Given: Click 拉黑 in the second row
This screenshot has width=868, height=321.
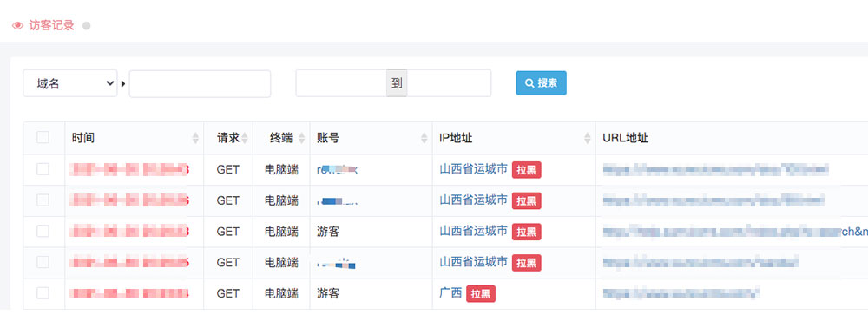Looking at the screenshot, I should [x=527, y=201].
